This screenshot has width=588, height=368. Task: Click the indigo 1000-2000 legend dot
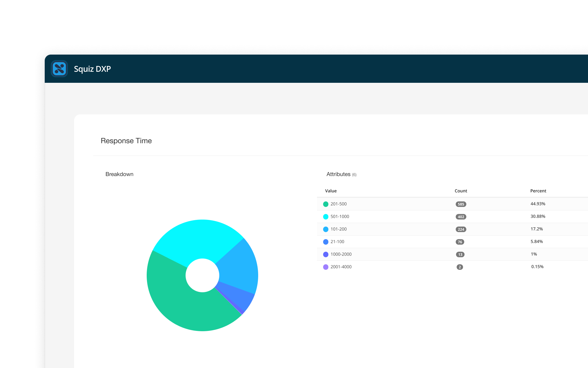tap(326, 255)
